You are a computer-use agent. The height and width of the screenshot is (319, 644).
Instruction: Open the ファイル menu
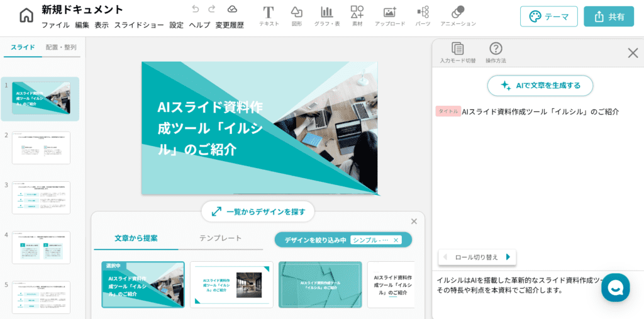tap(55, 25)
